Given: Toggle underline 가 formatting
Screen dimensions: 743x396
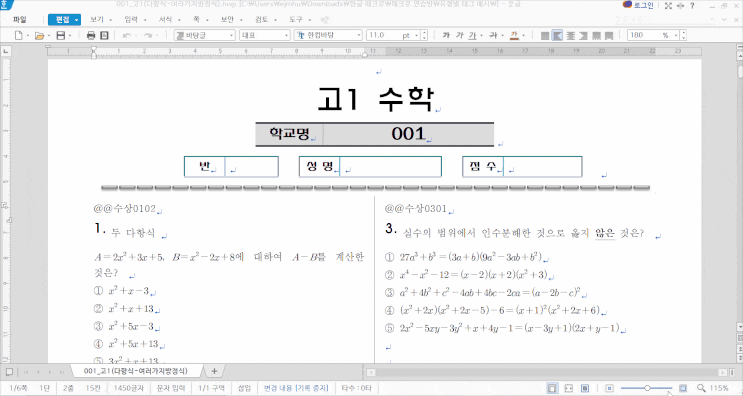Looking at the screenshot, I should [x=472, y=36].
